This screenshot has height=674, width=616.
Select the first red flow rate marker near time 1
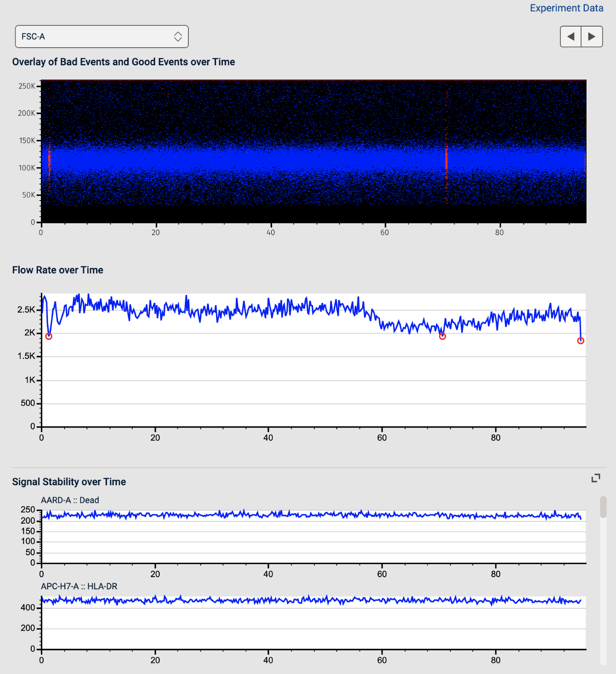coord(49,336)
